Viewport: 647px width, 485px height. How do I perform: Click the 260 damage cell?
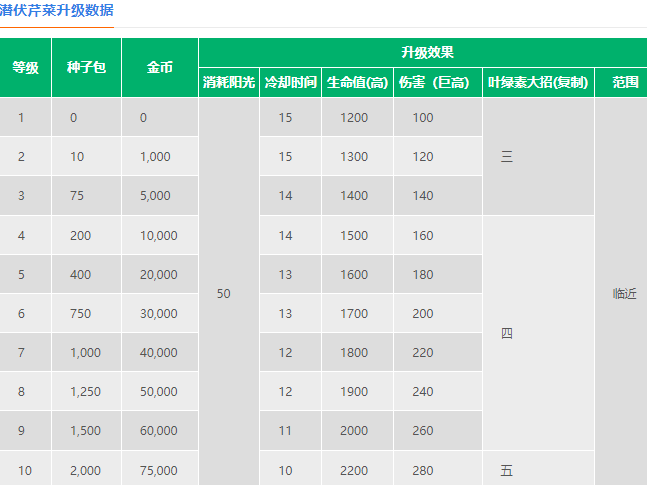pos(438,431)
